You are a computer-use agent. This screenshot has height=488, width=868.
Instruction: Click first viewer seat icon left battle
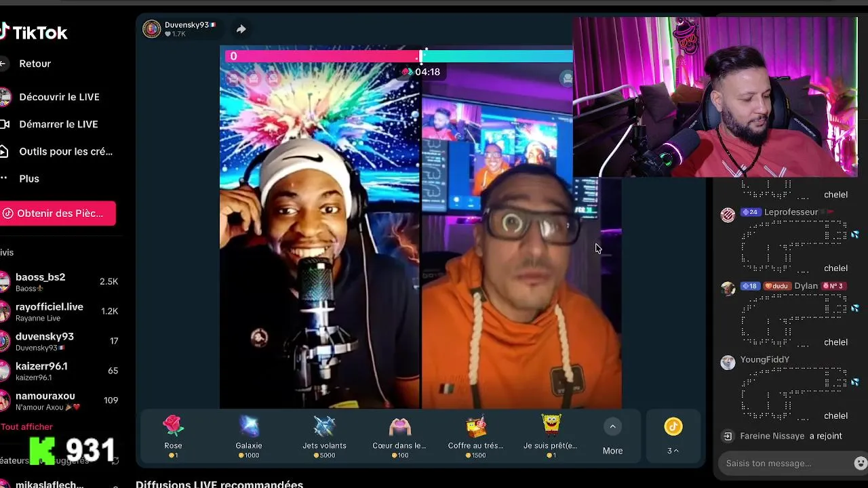pyautogui.click(x=233, y=79)
